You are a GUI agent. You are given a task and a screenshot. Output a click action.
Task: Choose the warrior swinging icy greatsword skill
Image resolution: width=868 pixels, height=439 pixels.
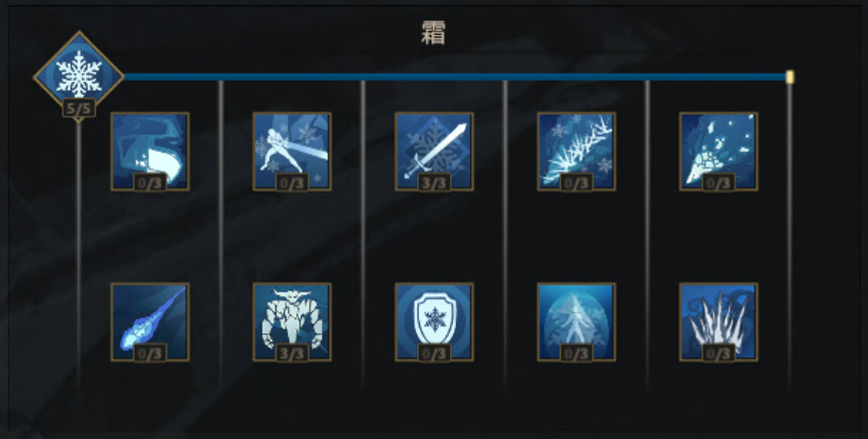click(292, 152)
